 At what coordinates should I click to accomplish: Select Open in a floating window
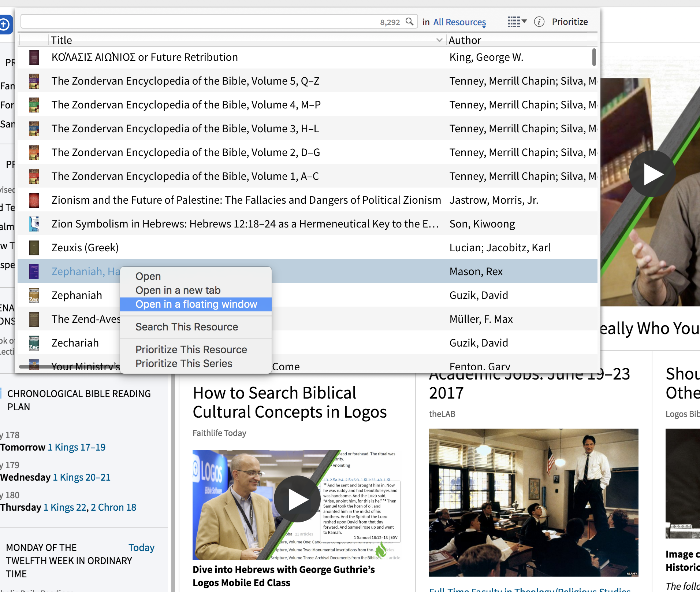(x=196, y=304)
